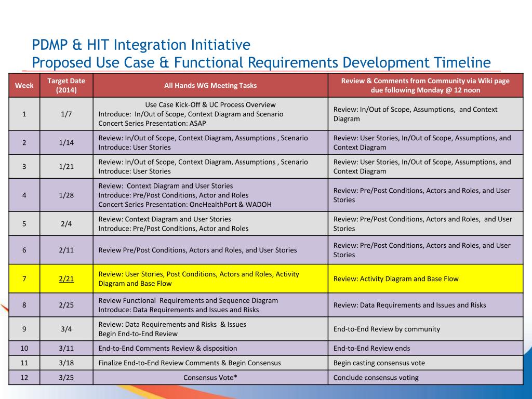Image resolution: width=532 pixels, height=399 pixels.
Task: Click the '1/21' target date cell
Action: click(x=66, y=167)
